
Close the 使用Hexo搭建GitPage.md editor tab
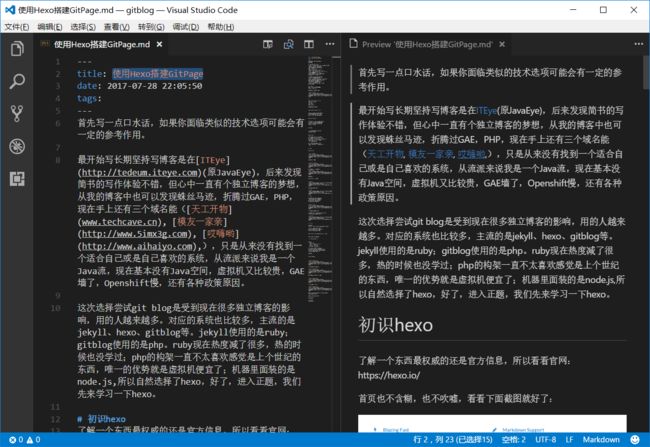tap(159, 44)
